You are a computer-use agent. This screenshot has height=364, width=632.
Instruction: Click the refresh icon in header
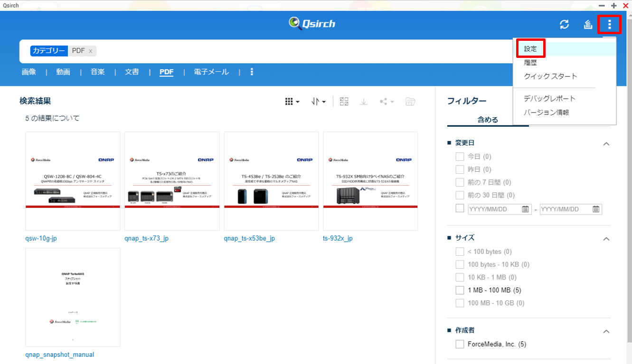(x=564, y=25)
